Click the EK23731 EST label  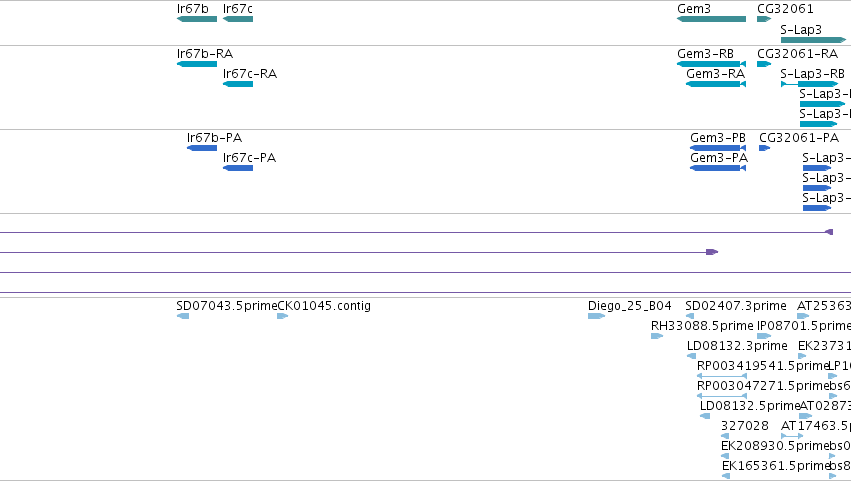coord(824,346)
